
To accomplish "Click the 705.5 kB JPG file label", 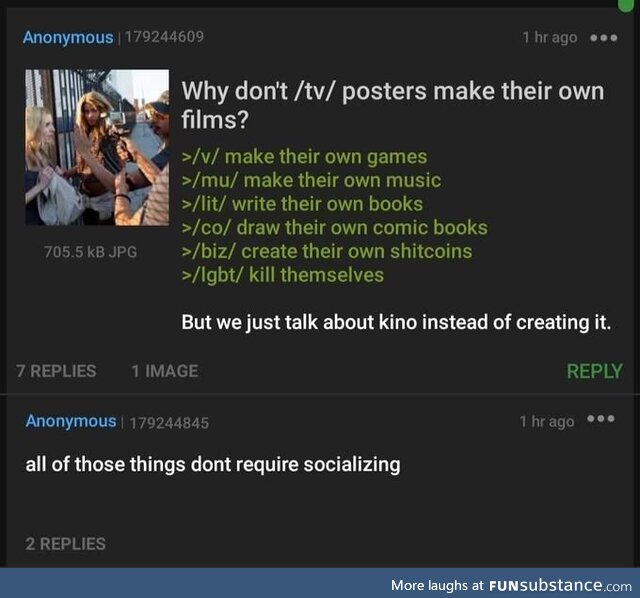I will point(90,252).
